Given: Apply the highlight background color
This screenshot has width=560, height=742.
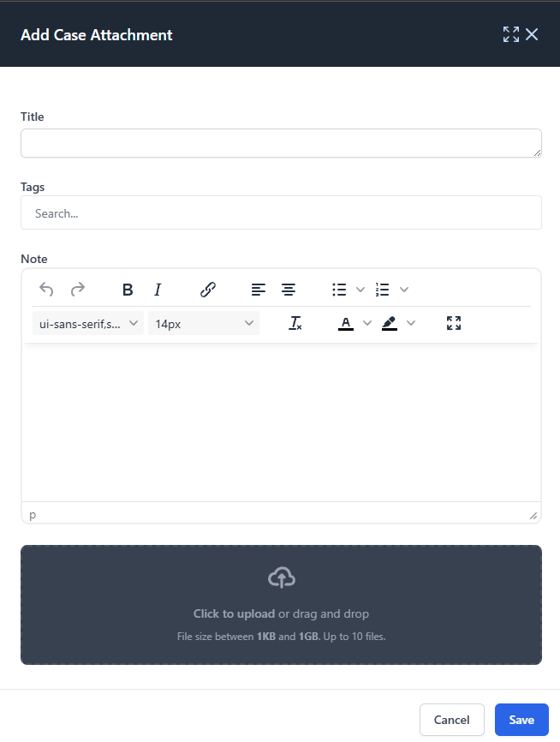Looking at the screenshot, I should coord(390,323).
